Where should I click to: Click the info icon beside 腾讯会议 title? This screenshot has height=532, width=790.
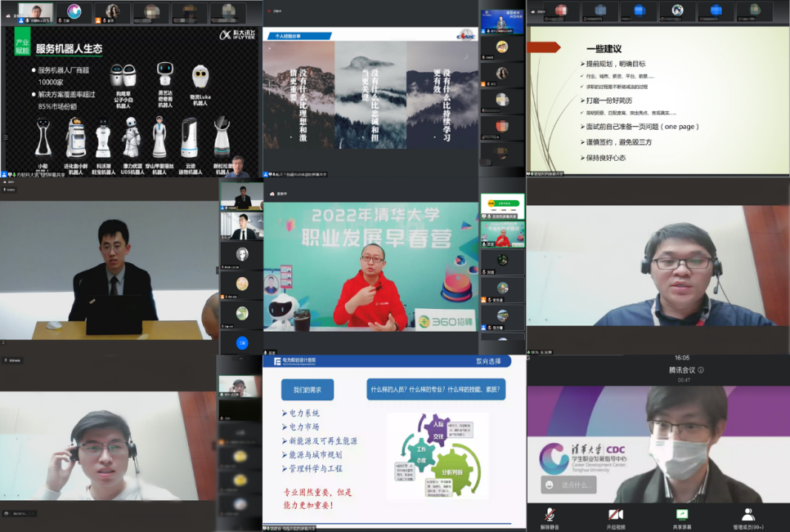[x=701, y=370]
